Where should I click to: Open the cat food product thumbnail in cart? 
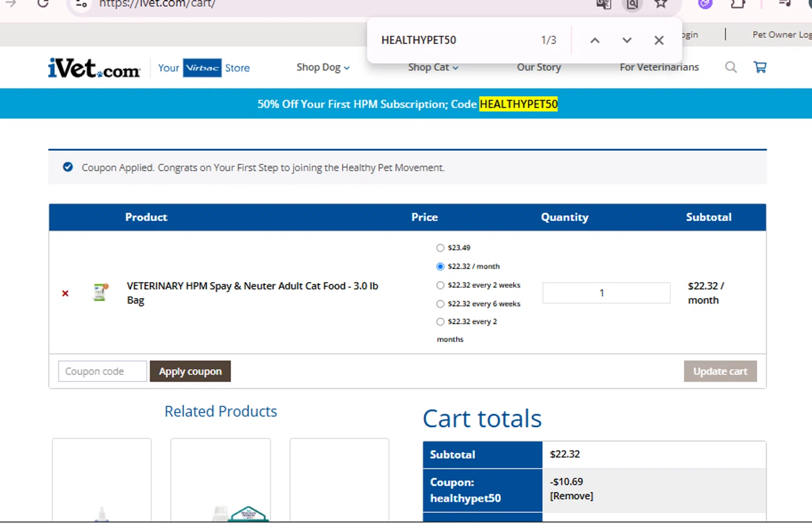(101, 292)
